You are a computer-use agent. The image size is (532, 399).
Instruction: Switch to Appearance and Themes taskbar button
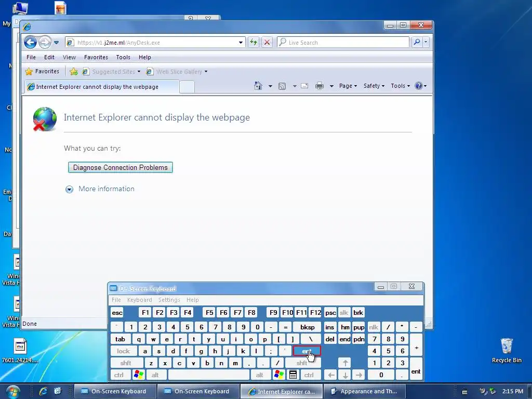(364, 391)
